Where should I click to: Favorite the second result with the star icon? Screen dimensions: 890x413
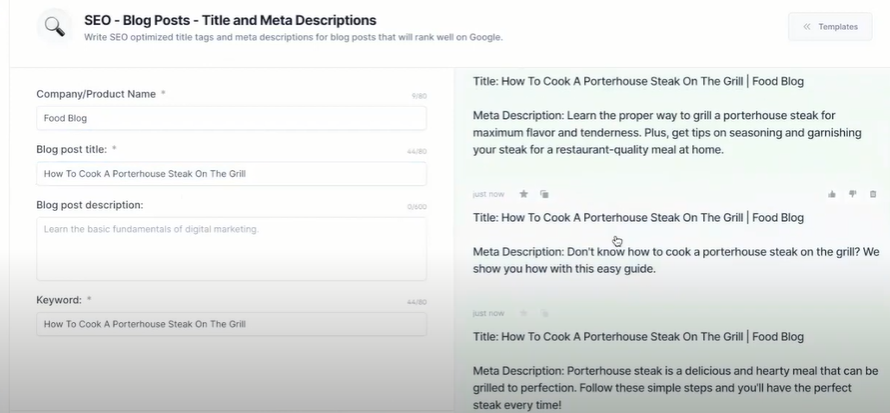click(x=523, y=194)
